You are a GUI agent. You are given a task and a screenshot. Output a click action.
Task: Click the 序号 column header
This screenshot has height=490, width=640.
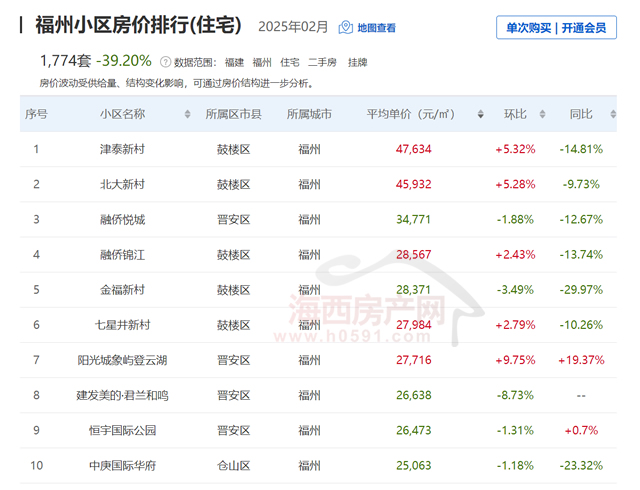click(x=36, y=114)
